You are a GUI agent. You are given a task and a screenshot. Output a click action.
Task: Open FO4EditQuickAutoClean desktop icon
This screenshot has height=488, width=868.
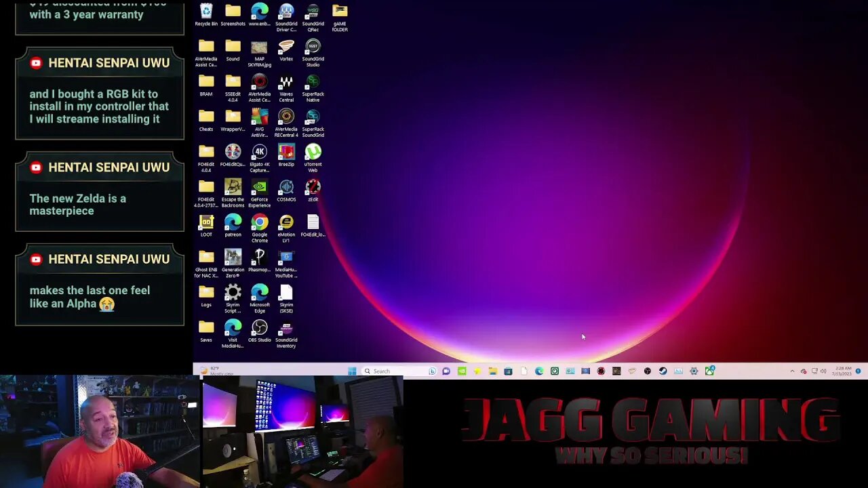coord(233,155)
